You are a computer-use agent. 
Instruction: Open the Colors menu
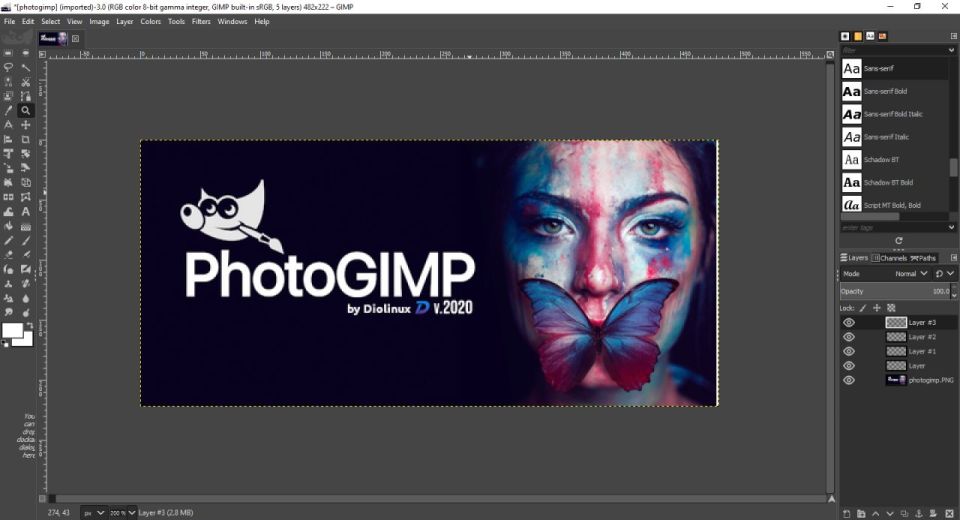151,21
